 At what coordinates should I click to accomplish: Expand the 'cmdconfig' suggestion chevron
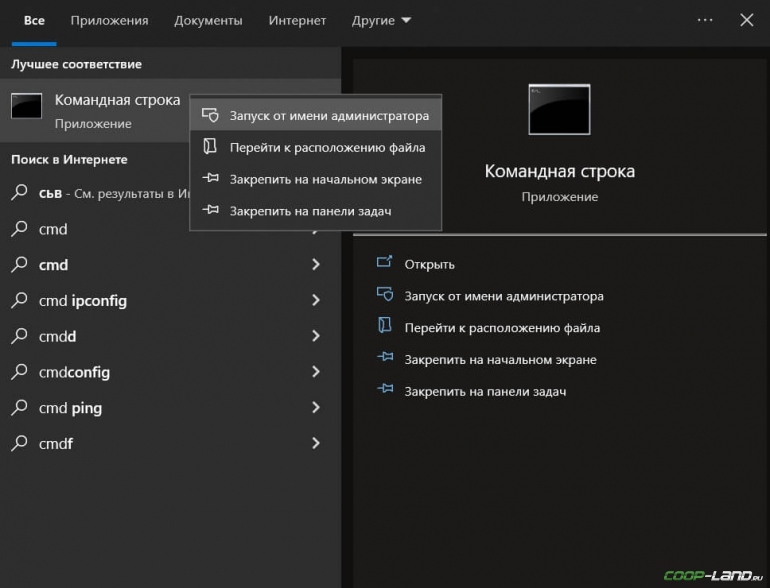point(316,372)
